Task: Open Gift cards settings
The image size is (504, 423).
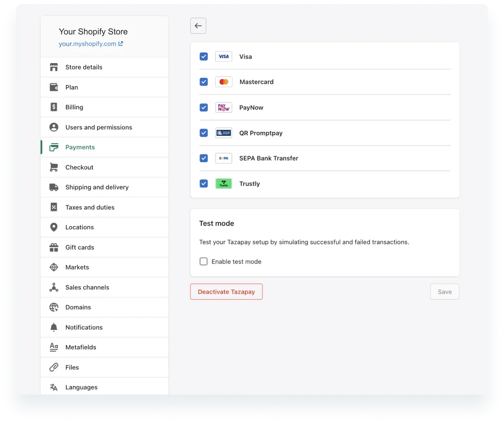Action: 104,247
